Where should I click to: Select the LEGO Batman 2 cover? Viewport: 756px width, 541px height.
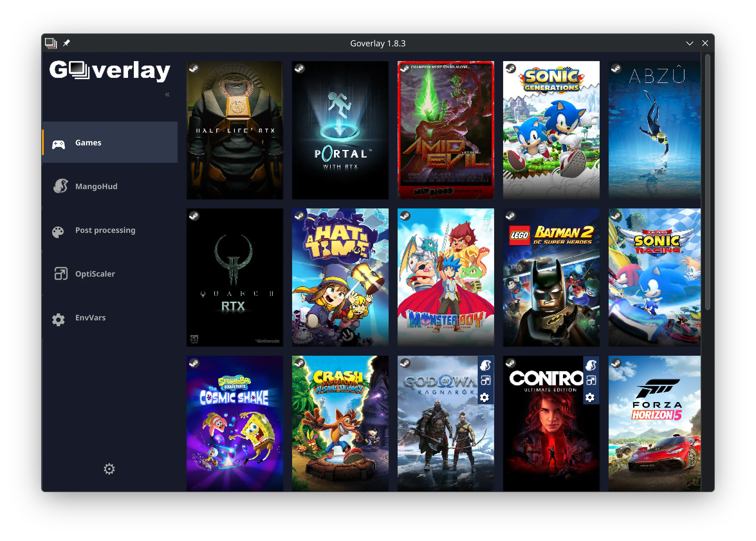coord(551,278)
